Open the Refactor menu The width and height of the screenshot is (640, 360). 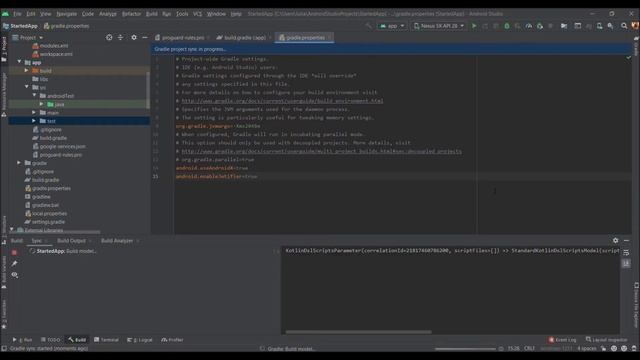pyautogui.click(x=131, y=14)
